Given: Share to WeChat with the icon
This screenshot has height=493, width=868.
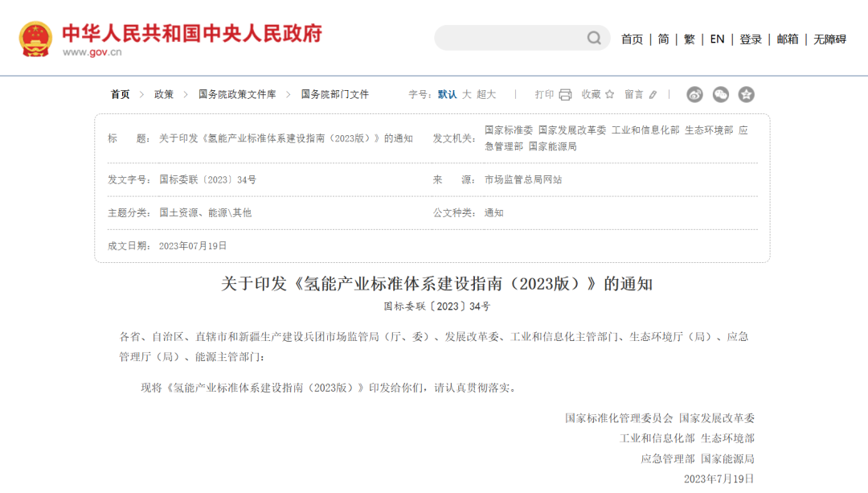Looking at the screenshot, I should [721, 95].
